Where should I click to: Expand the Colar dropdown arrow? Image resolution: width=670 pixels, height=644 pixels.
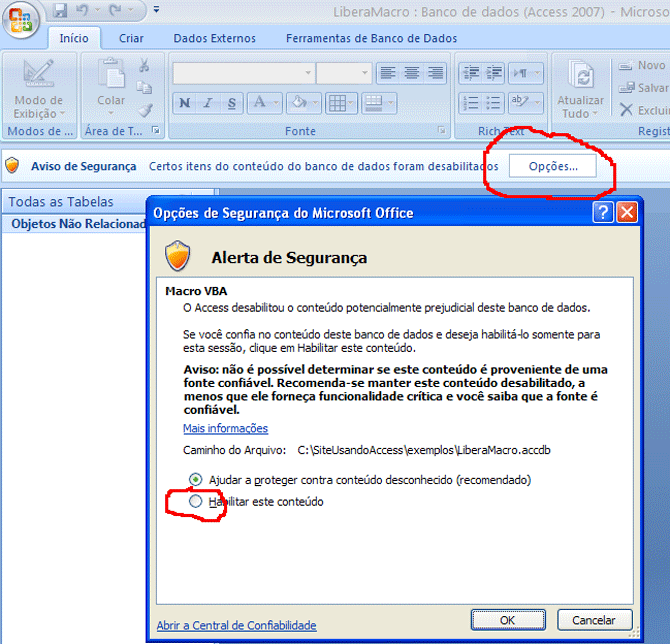tap(111, 113)
